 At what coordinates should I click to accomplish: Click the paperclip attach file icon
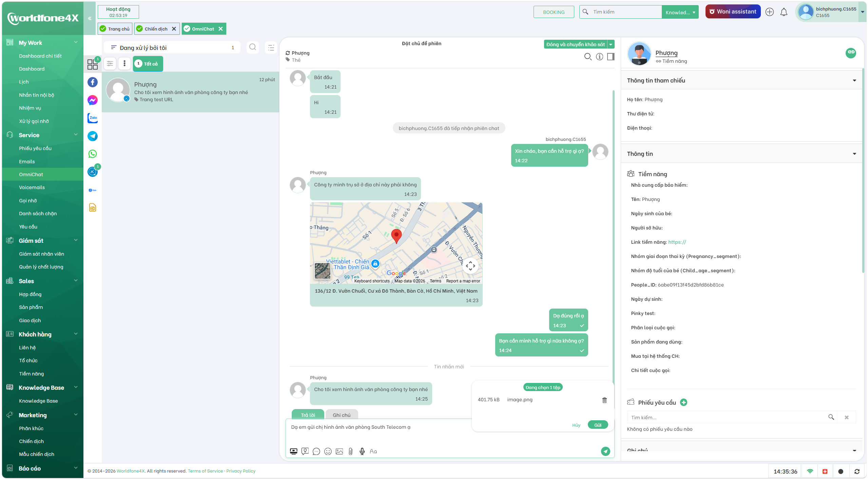[351, 451]
